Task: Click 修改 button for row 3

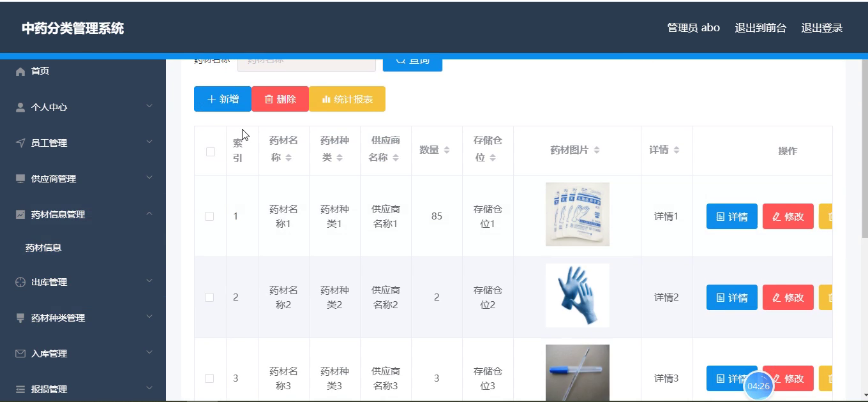Action: pos(788,378)
